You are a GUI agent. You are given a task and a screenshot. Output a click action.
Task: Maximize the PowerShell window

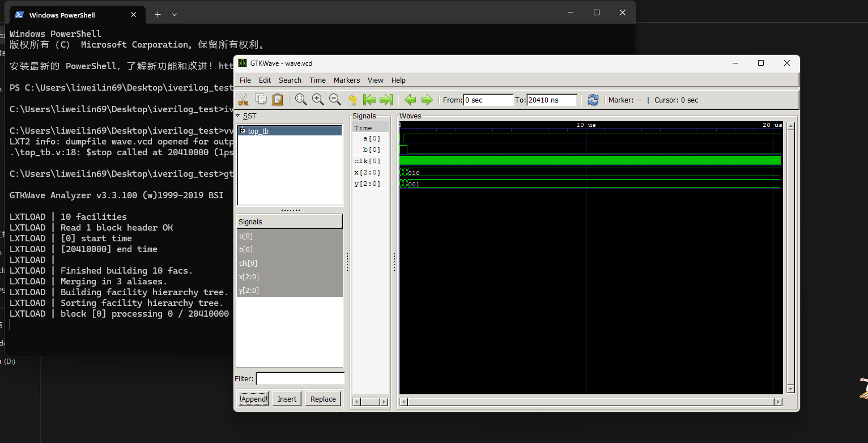[597, 12]
